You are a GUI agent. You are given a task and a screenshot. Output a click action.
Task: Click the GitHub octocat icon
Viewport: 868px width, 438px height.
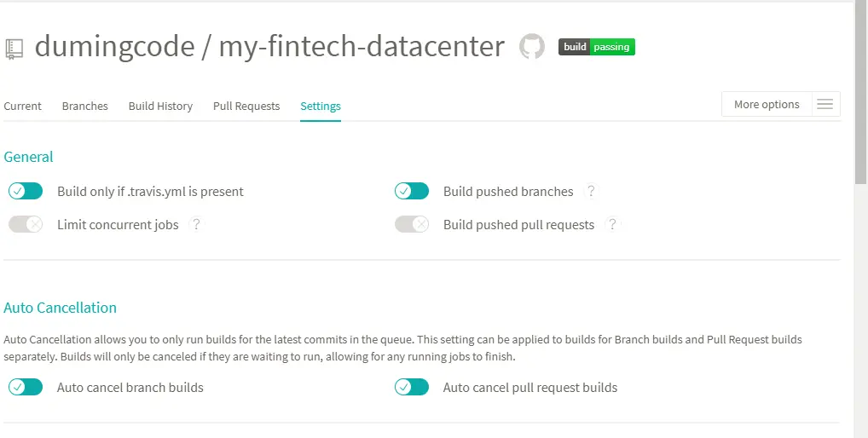click(x=532, y=47)
